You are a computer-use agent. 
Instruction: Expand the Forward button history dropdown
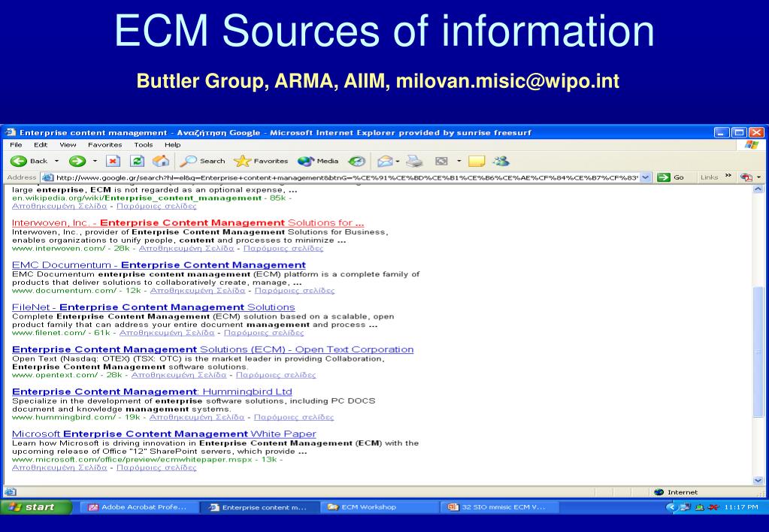[95, 161]
